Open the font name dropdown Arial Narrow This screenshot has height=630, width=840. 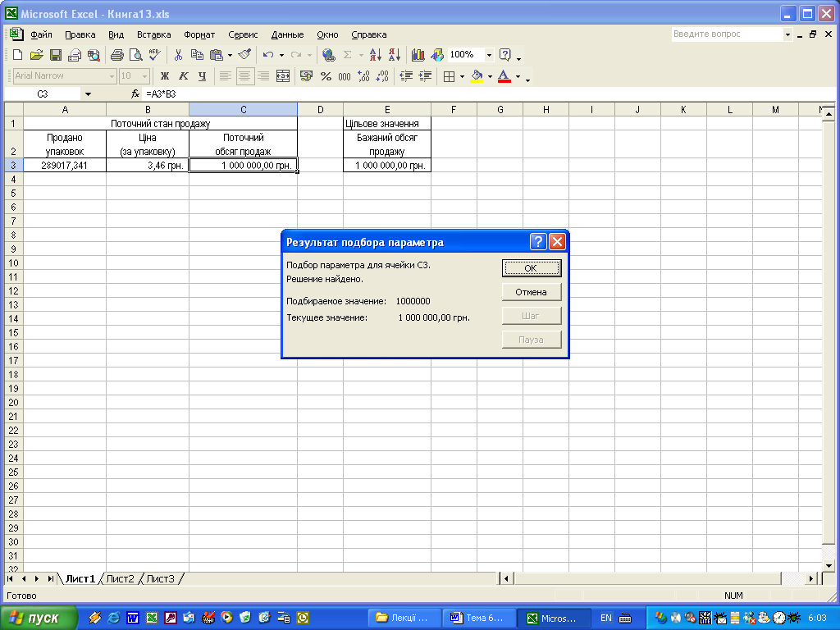coord(112,76)
